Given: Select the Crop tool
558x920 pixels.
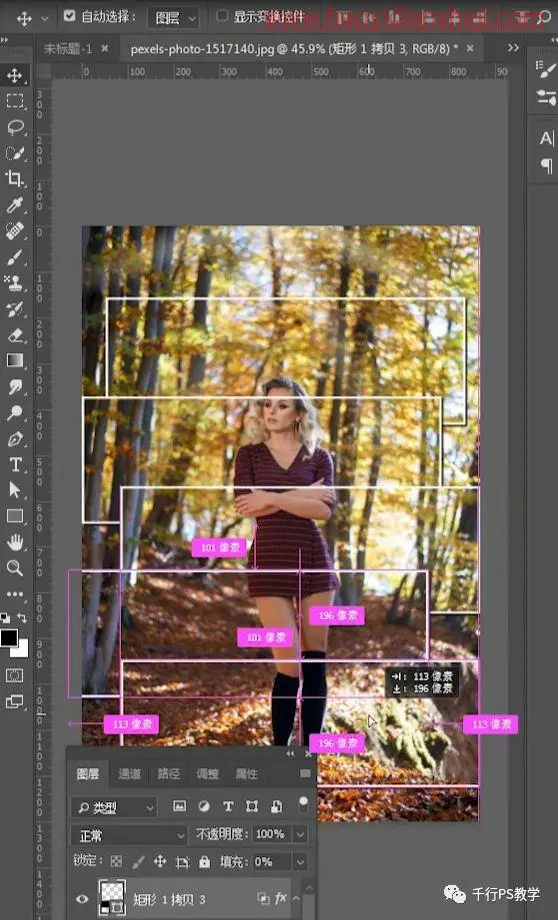Looking at the screenshot, I should (x=15, y=178).
